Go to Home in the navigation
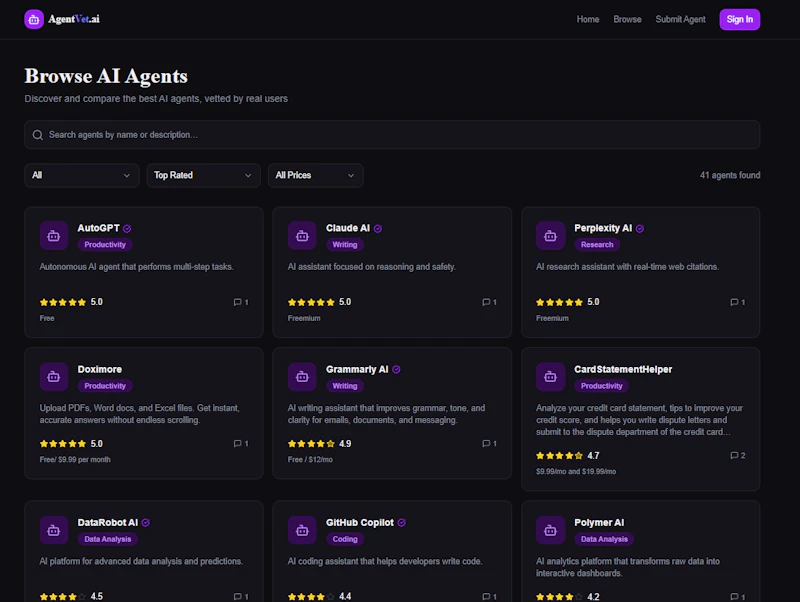Viewport: 800px width, 602px height. [588, 19]
